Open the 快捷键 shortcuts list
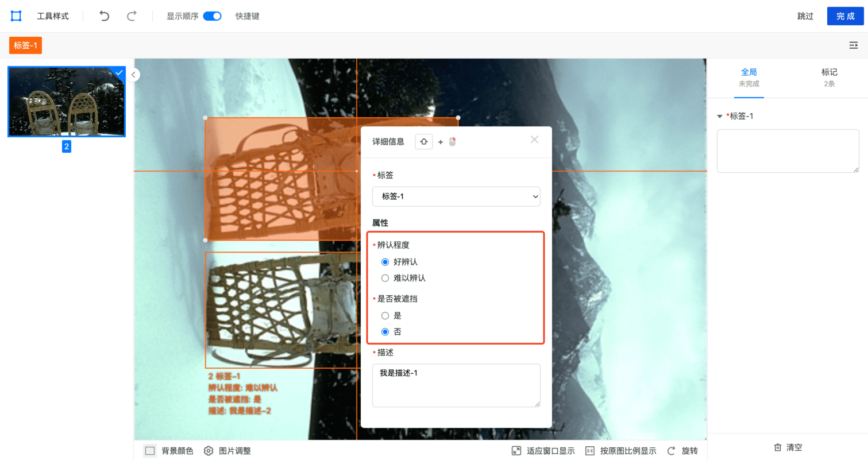 248,16
